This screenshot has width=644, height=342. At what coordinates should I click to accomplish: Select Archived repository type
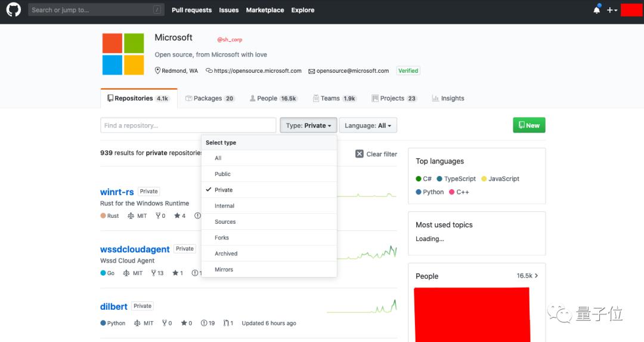tap(269, 254)
